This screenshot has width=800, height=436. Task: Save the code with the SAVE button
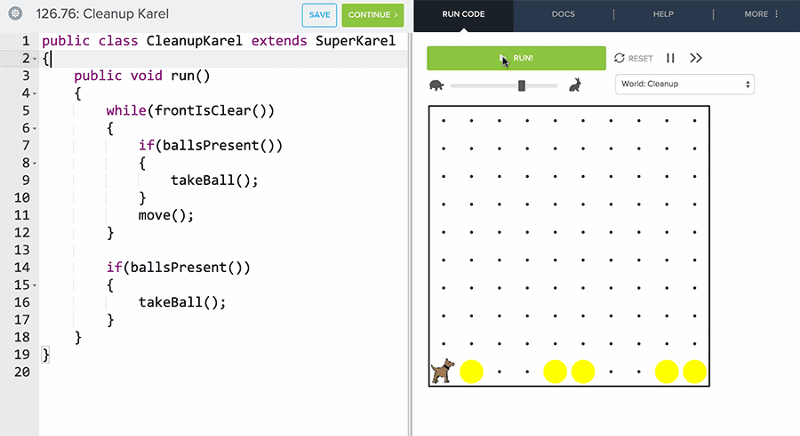(319, 15)
